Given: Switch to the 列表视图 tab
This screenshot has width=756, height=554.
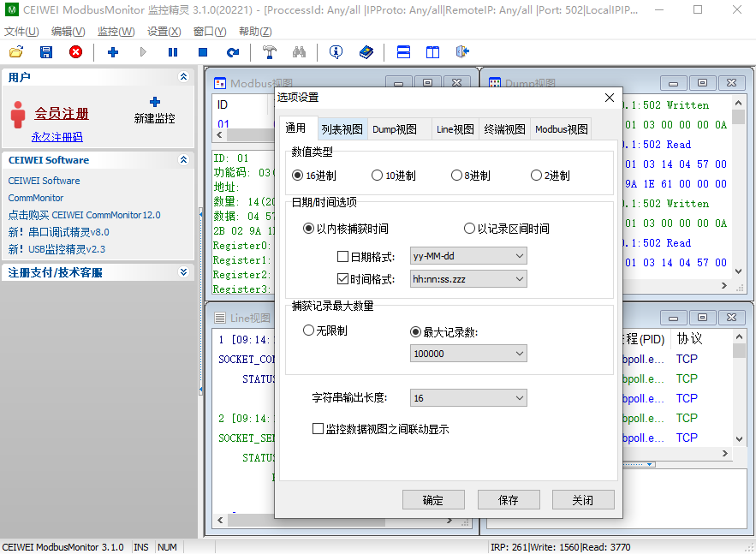Looking at the screenshot, I should 342,129.
